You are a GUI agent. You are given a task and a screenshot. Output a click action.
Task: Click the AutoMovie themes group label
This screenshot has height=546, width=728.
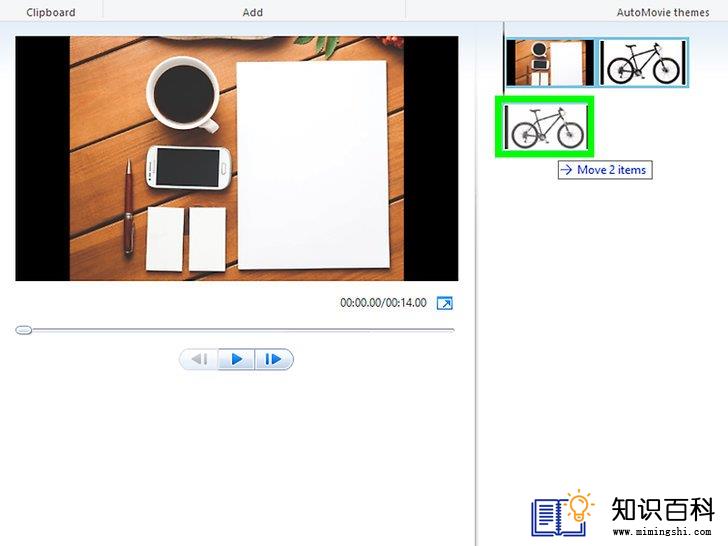(663, 13)
